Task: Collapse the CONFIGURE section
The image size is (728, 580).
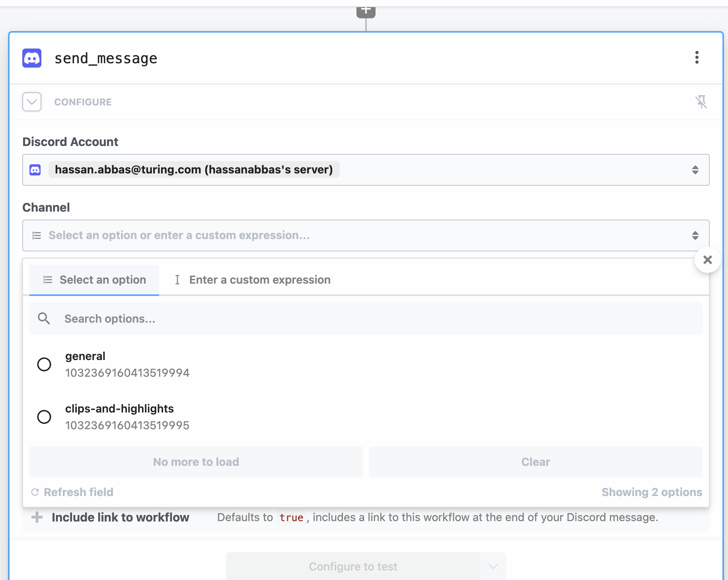Action: tap(32, 102)
